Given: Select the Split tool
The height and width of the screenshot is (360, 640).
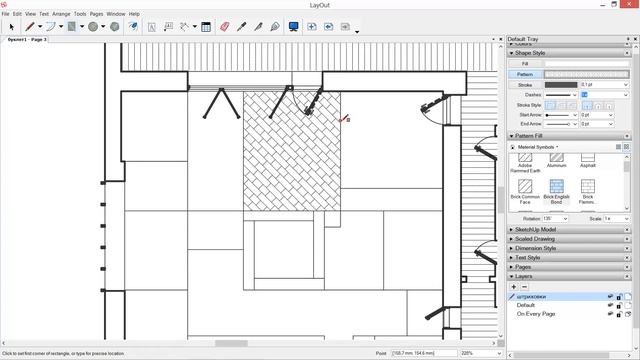Looking at the screenshot, I should coord(258,27).
